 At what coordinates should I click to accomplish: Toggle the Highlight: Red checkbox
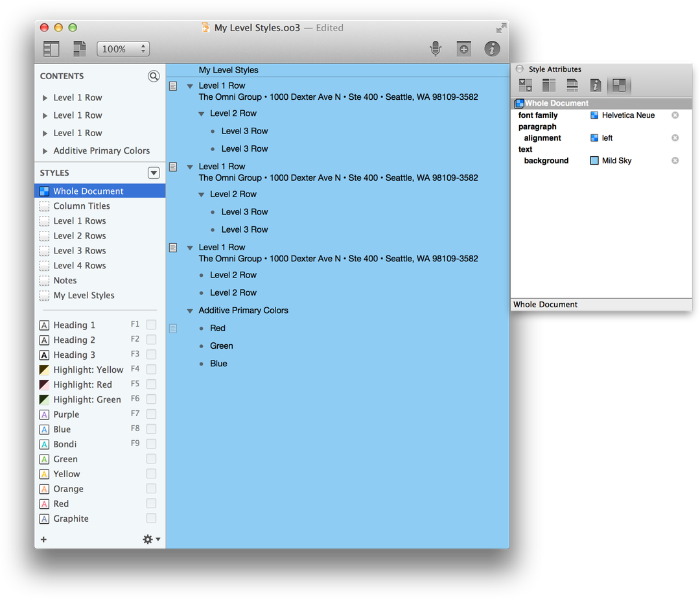coord(151,384)
